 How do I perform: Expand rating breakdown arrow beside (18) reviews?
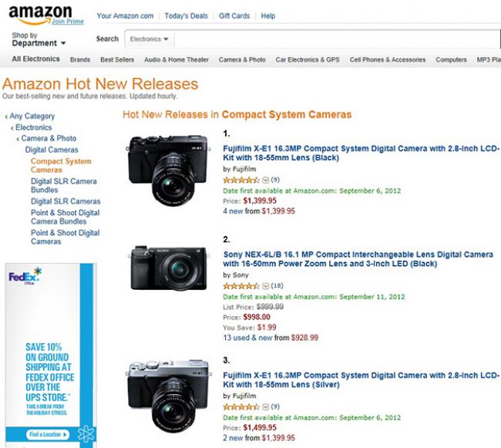(x=265, y=286)
